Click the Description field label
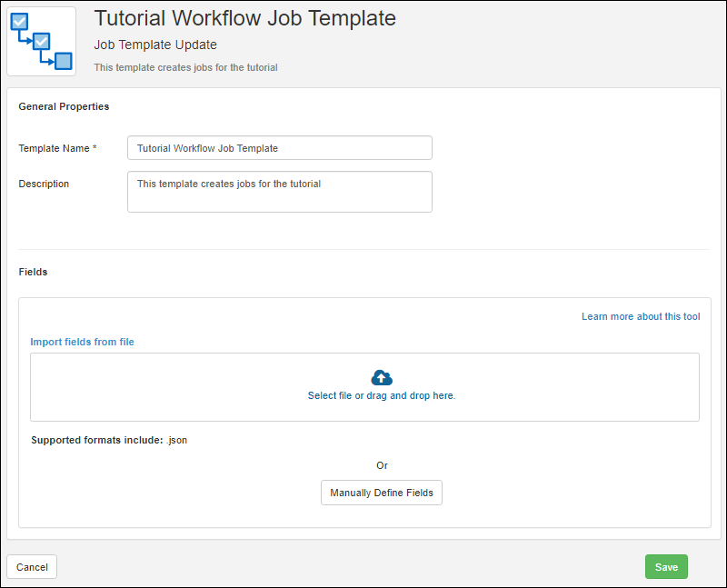 click(44, 184)
